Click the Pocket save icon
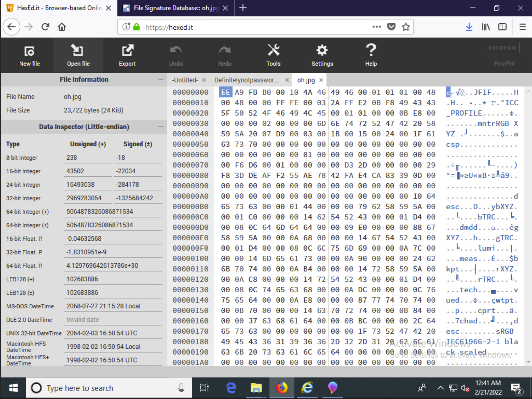 coord(391,27)
